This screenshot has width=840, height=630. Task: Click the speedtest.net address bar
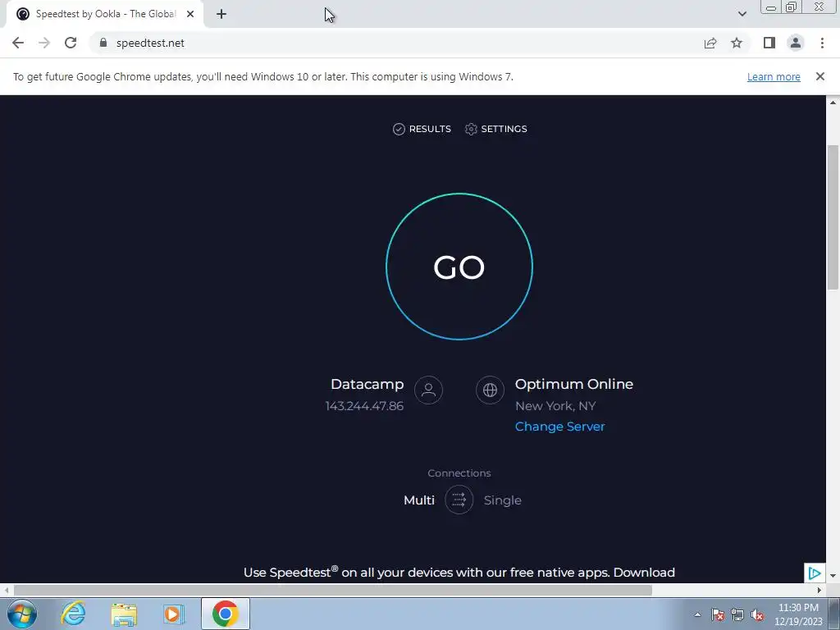[396, 43]
